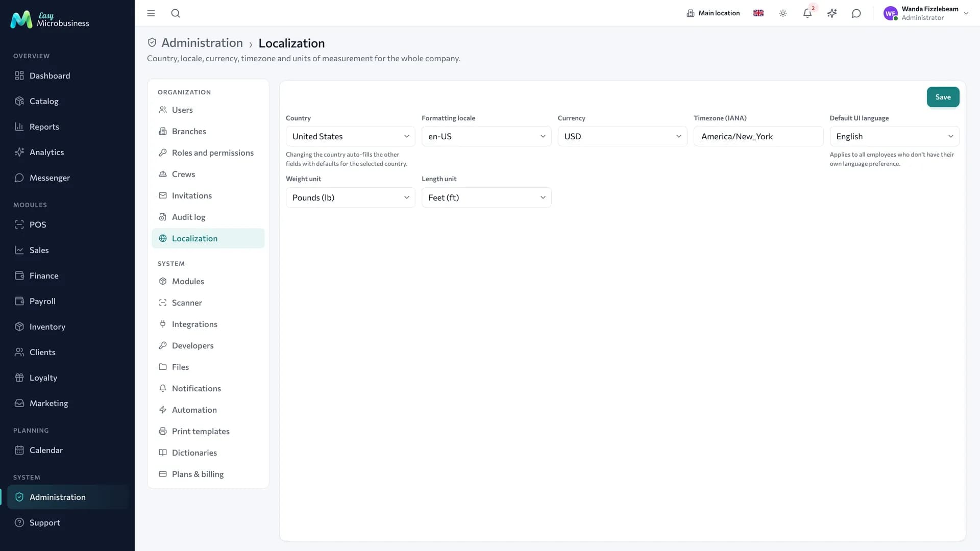The width and height of the screenshot is (980, 551).
Task: Click the Dictionaries book icon
Action: pos(163,453)
